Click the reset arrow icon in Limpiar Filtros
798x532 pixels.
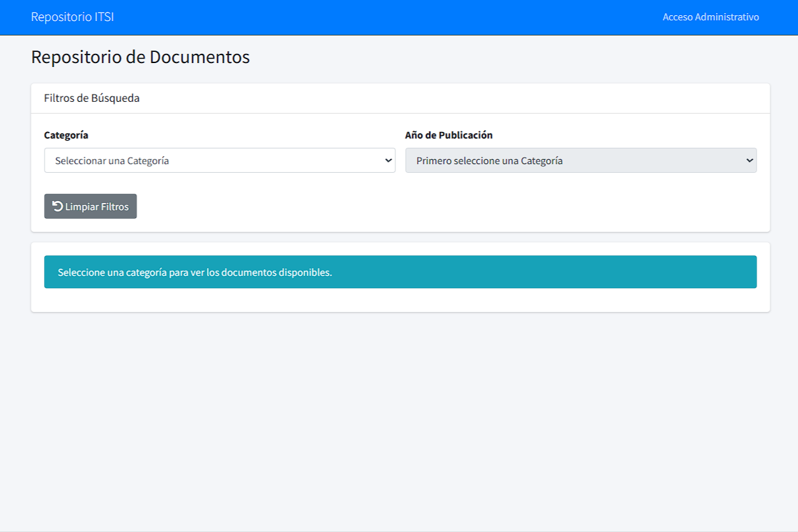[x=58, y=206]
